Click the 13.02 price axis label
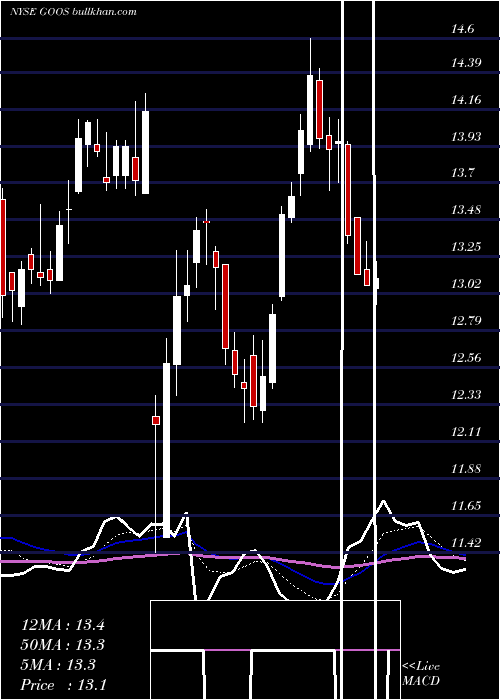The height and width of the screenshot is (700, 500). click(466, 283)
